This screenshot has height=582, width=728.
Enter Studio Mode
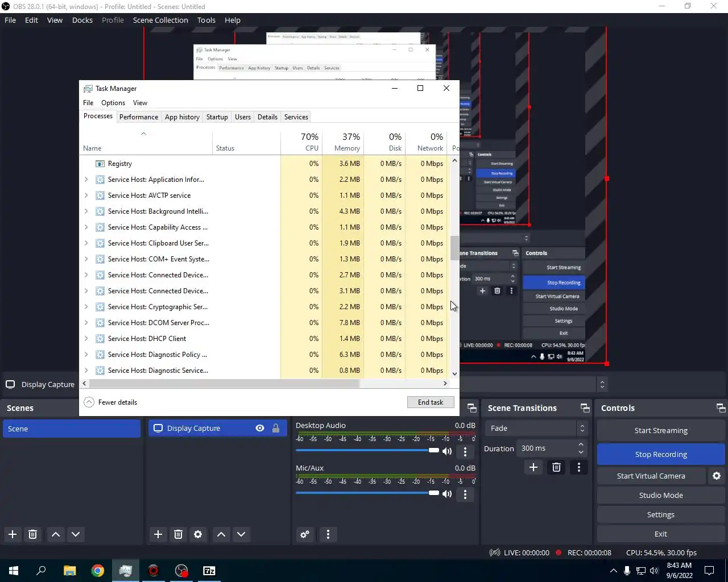coord(661,495)
